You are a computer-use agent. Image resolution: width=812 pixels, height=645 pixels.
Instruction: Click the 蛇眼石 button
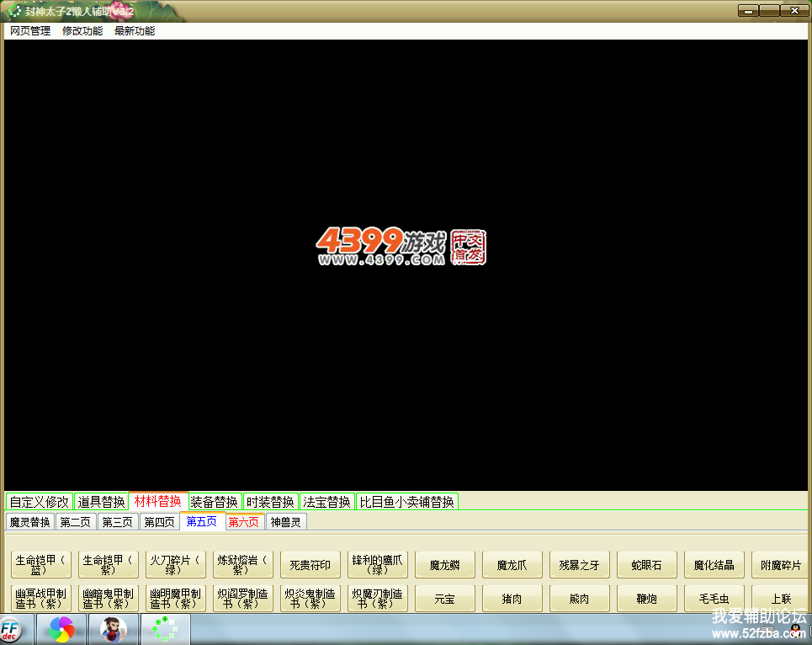tap(647, 565)
